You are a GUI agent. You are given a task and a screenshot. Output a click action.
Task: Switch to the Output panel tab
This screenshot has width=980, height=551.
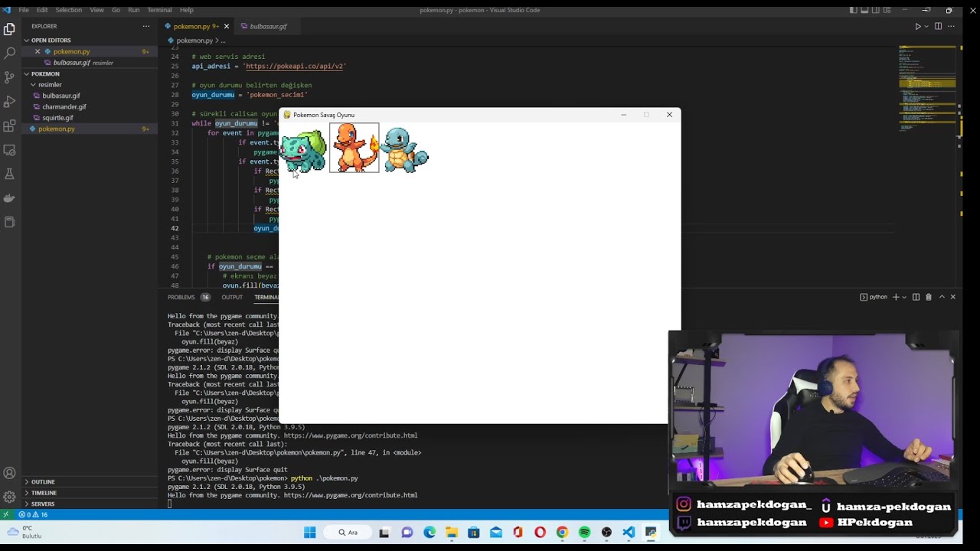[x=232, y=297]
